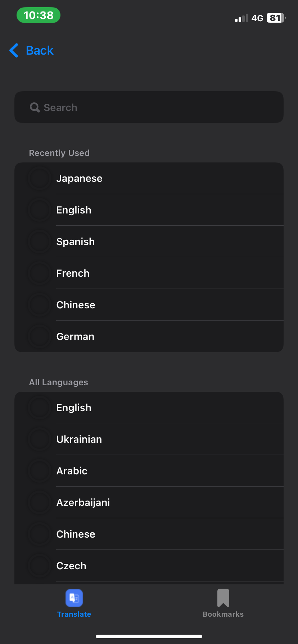Tap the Back chevron arrow
Screen dimensions: 298x644
tap(14, 50)
